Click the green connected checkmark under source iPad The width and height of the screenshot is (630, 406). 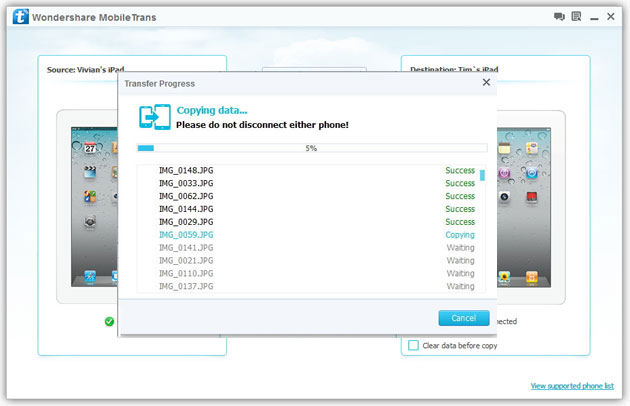point(109,322)
